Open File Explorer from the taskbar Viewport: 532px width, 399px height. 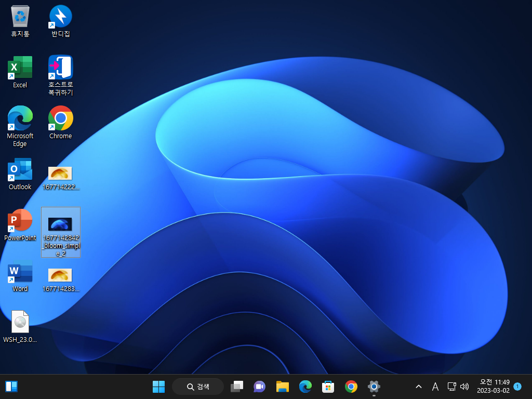[x=282, y=387]
